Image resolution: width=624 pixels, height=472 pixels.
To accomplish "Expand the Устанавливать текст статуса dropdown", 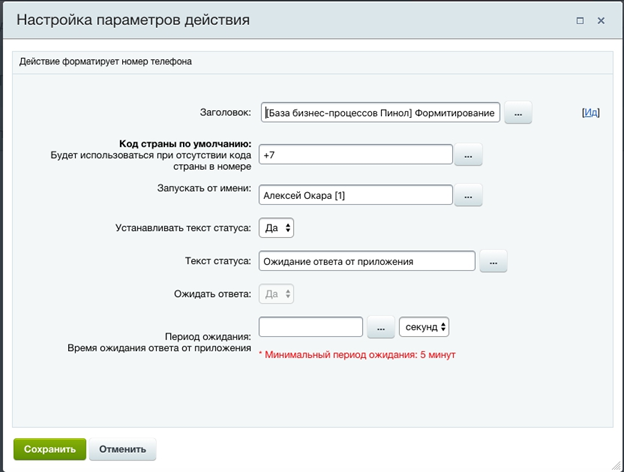I will click(x=277, y=228).
